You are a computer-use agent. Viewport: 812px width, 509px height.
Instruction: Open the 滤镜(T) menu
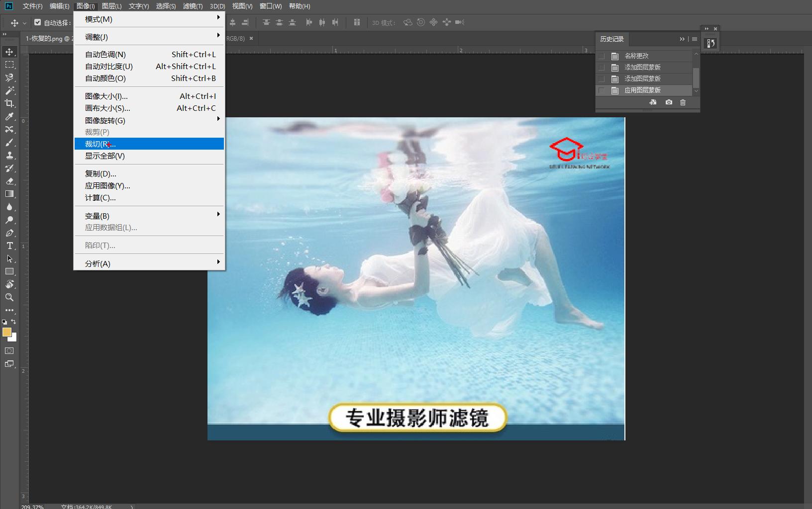pos(193,6)
